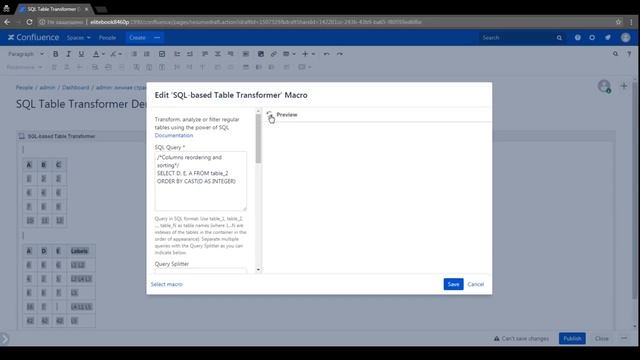Undo the last edit

click(327, 54)
